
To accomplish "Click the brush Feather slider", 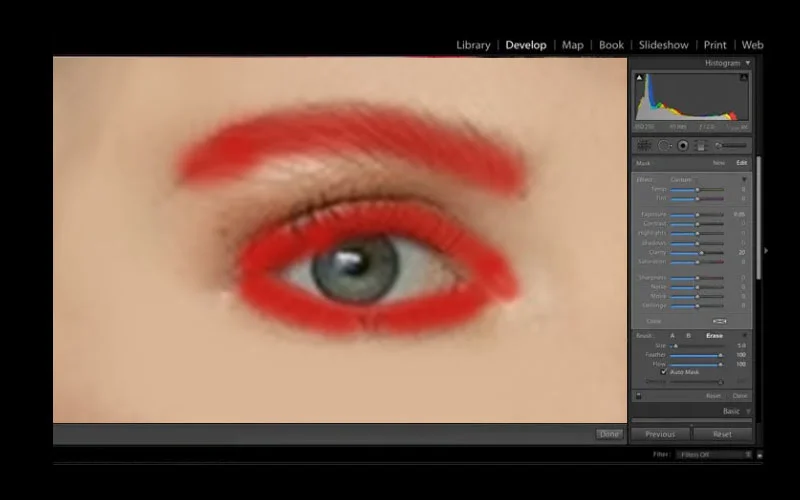I will 697,355.
